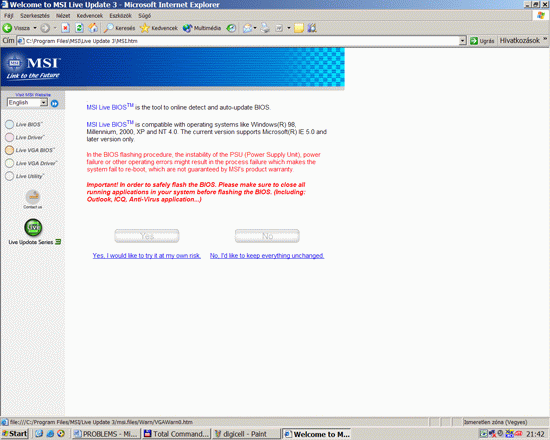The height and width of the screenshot is (440, 550).
Task: Print the page with printer icon
Action: (x=265, y=28)
